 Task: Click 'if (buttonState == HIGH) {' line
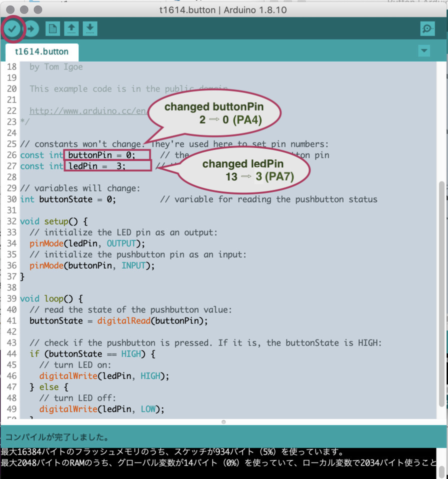[92, 354]
